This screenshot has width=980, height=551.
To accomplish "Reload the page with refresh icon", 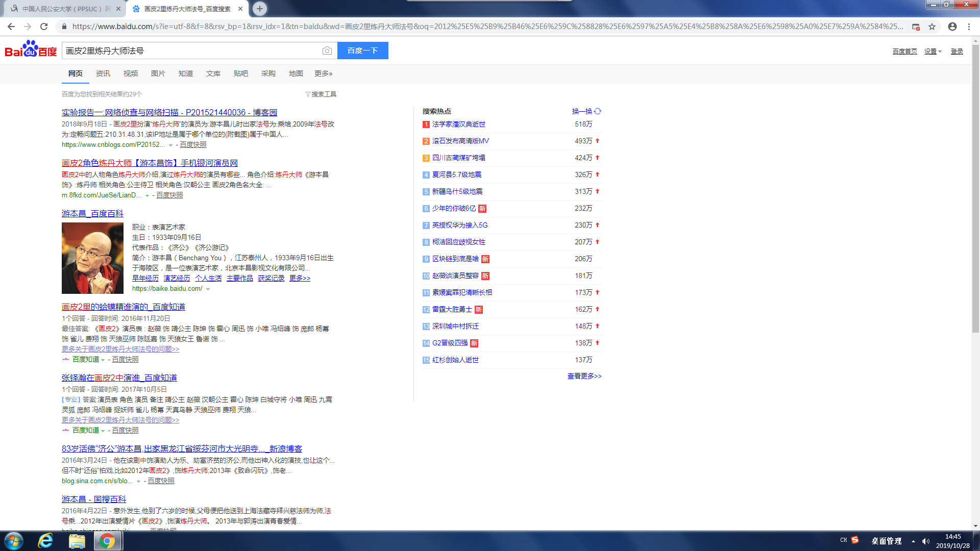I will pyautogui.click(x=44, y=27).
